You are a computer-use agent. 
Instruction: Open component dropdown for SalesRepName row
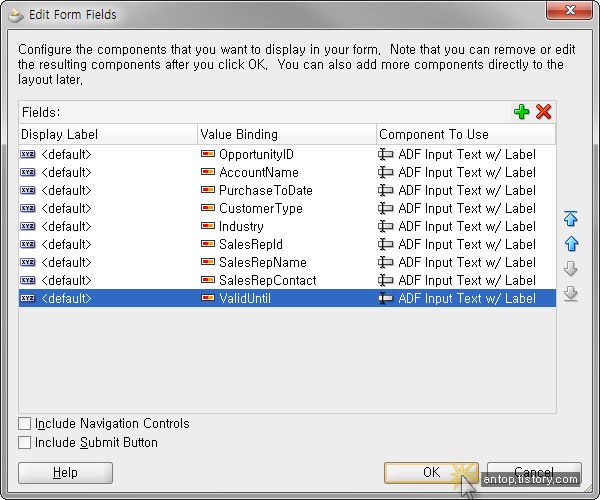[x=466, y=262]
